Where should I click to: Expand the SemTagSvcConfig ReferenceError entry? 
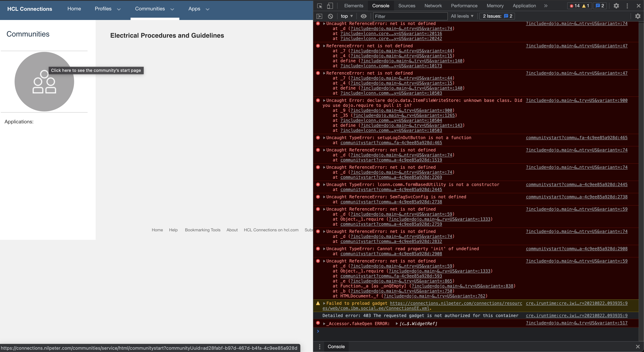click(x=324, y=197)
